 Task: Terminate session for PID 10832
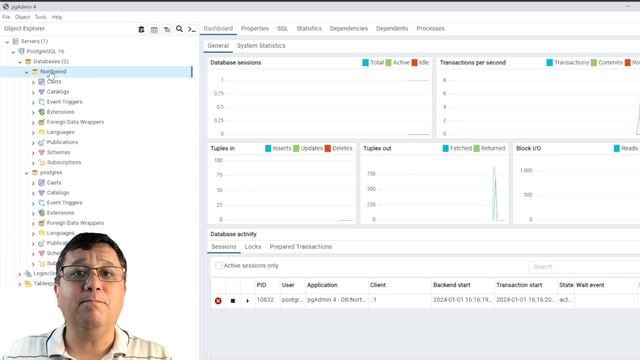pyautogui.click(x=218, y=301)
